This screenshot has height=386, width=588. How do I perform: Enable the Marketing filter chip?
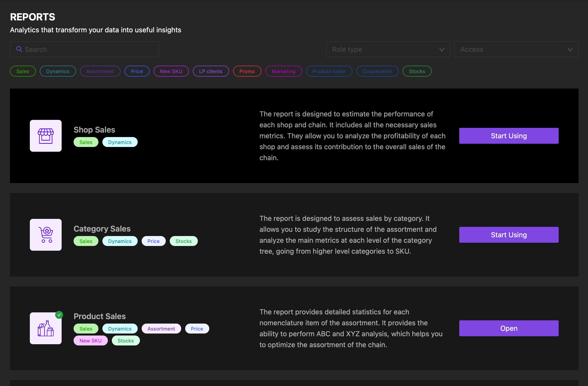tap(284, 71)
